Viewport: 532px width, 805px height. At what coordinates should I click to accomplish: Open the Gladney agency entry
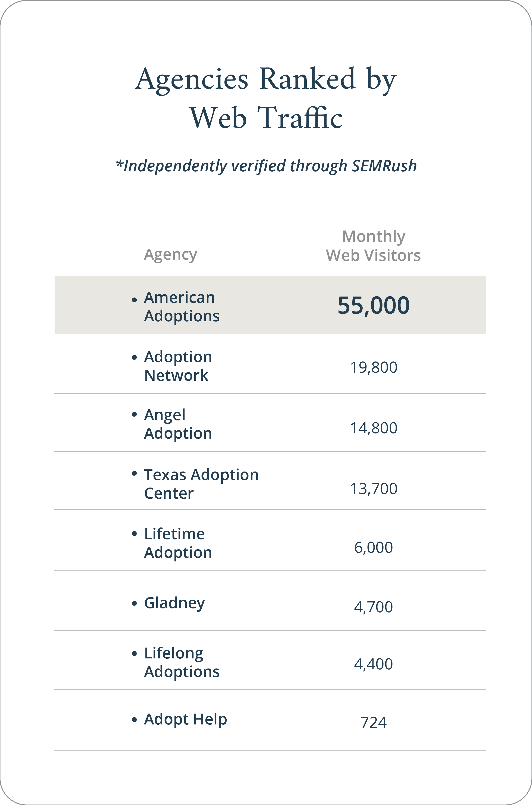point(174,603)
